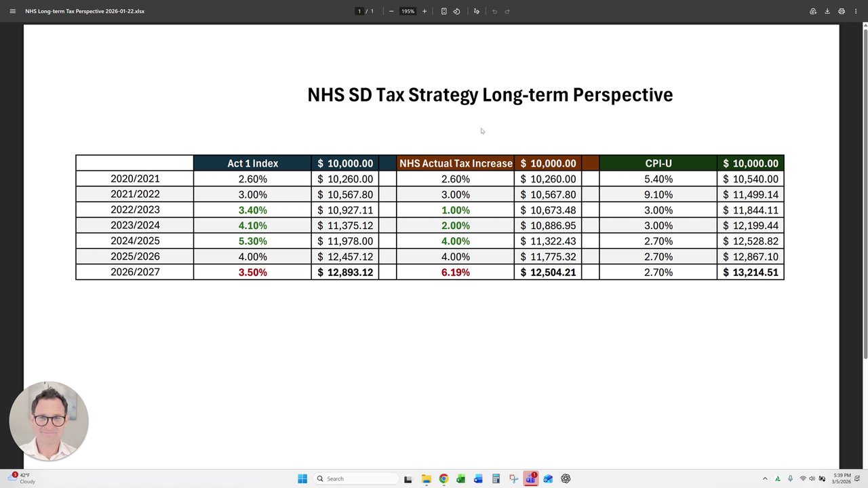The image size is (868, 488).
Task: Open the weather widget showing 42°F
Action: click(22, 479)
